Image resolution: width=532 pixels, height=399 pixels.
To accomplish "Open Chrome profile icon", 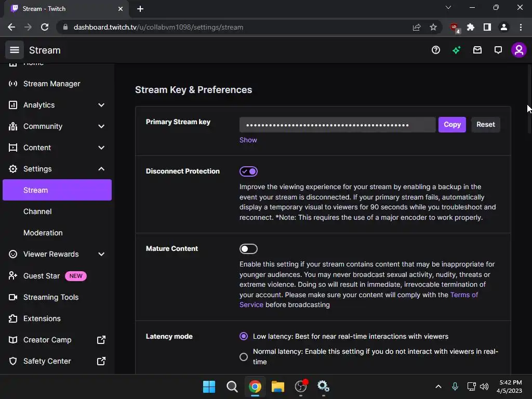I will click(x=504, y=27).
